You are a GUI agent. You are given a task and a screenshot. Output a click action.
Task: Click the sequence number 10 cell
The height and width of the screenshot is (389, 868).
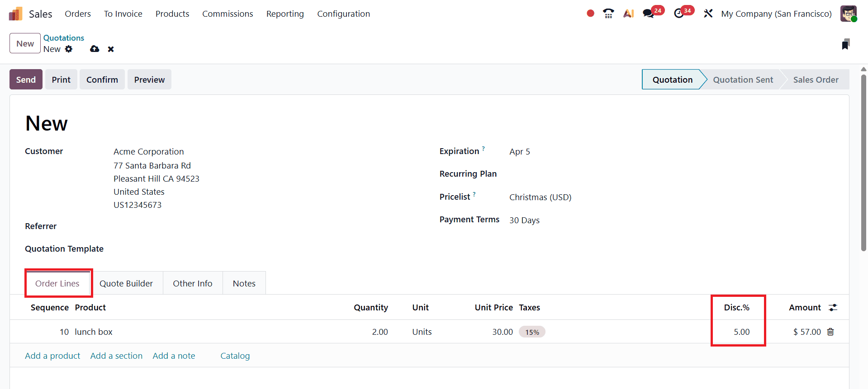(x=64, y=332)
